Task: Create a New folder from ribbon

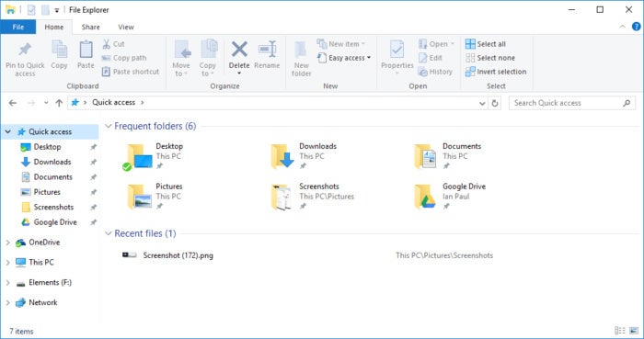Action: (x=301, y=59)
